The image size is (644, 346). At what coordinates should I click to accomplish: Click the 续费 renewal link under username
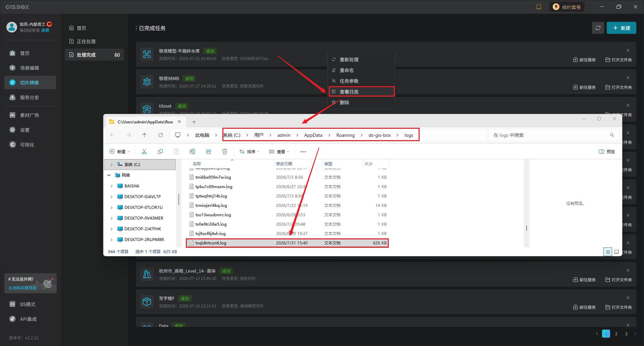click(x=45, y=31)
